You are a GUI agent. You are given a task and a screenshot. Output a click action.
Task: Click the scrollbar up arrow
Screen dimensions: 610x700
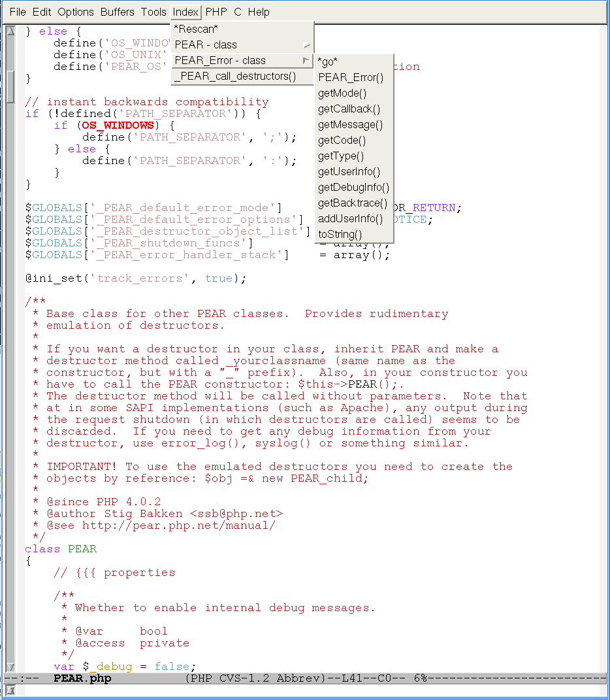point(10,31)
